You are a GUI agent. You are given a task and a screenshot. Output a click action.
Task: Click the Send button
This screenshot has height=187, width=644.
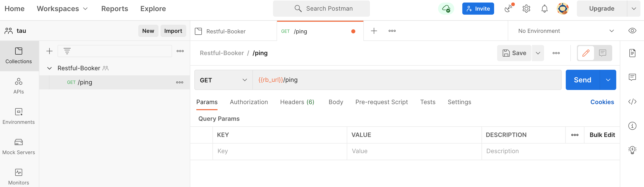click(x=582, y=80)
